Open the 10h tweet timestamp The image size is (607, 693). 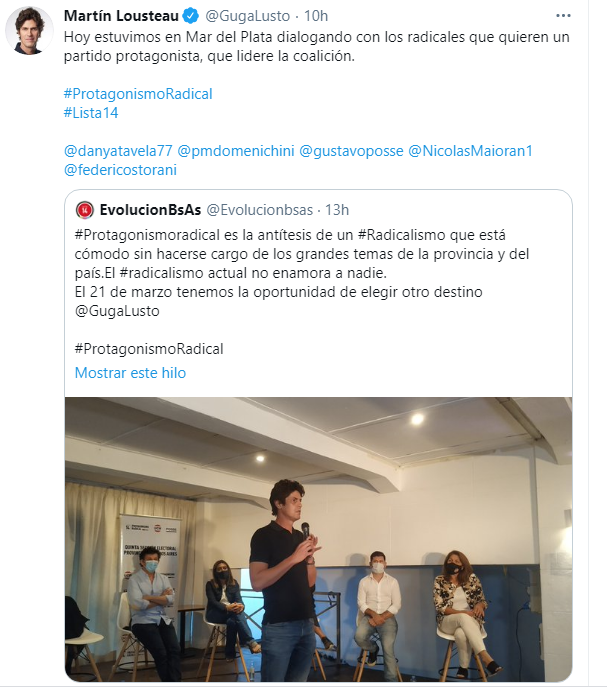[x=316, y=16]
